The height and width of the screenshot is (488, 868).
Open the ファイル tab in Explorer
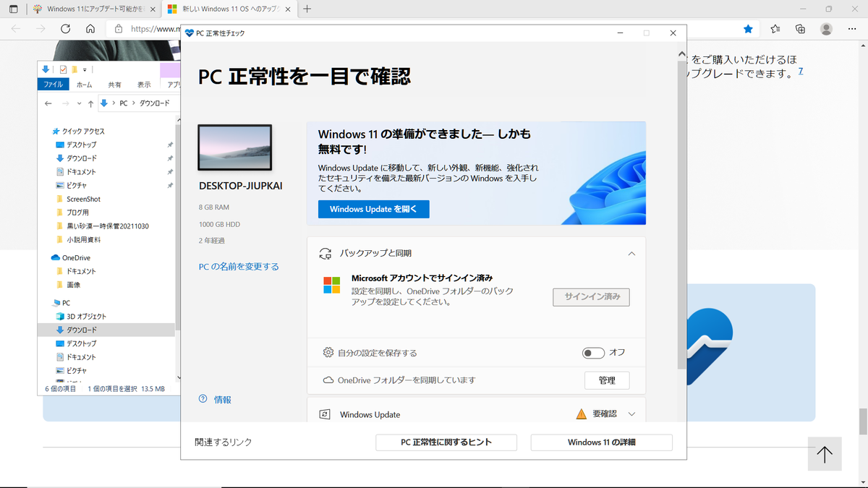click(53, 85)
